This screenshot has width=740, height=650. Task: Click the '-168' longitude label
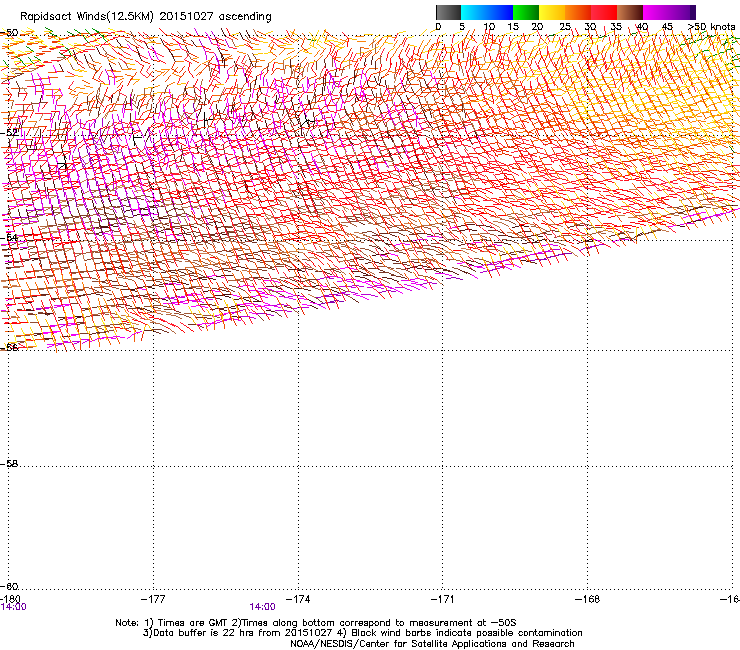pyautogui.click(x=588, y=599)
